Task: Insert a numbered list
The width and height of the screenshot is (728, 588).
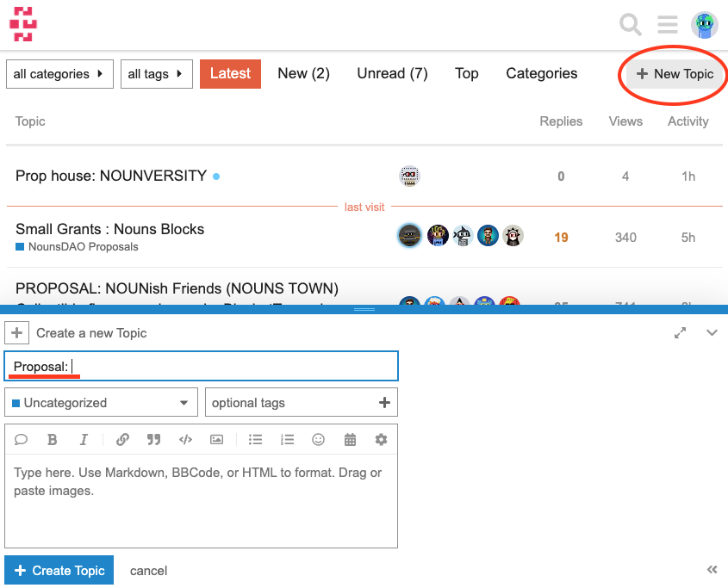Action: point(287,439)
